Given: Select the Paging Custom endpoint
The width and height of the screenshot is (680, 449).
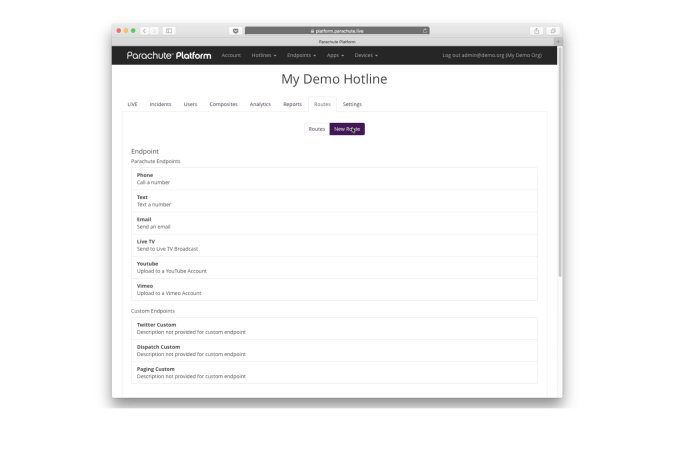Looking at the screenshot, I should [334, 373].
